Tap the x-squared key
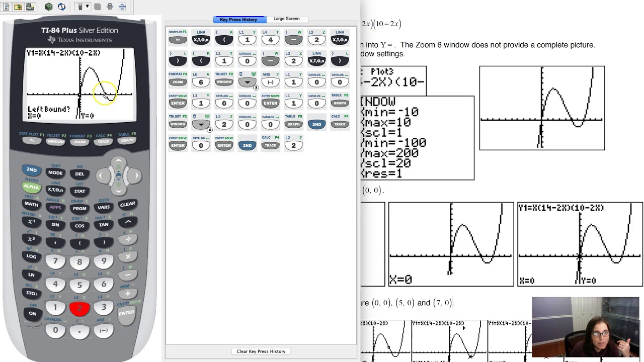 [x=31, y=239]
